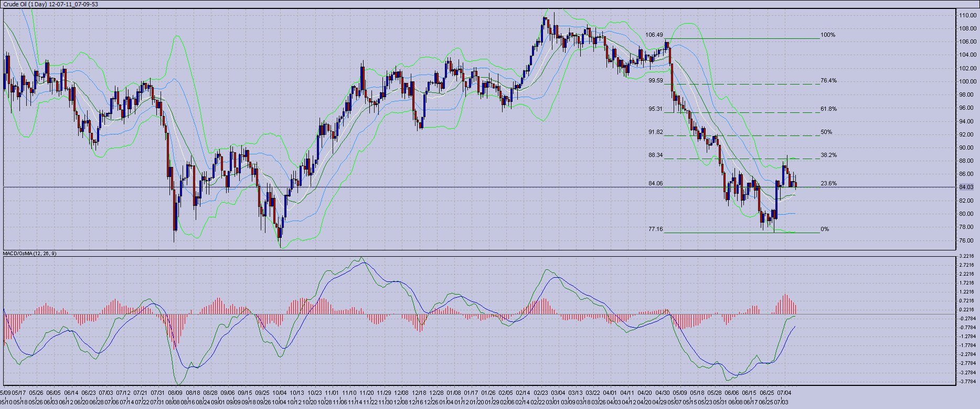Viewport: 980px width, 409px height.
Task: Click the Crude Oil (1 Day) chart title
Action: point(50,4)
